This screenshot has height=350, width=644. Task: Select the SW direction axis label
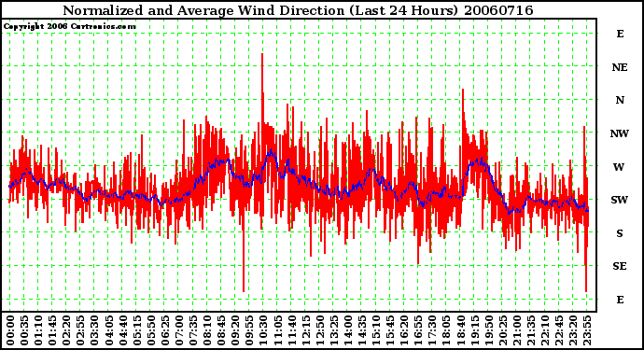pyautogui.click(x=620, y=200)
